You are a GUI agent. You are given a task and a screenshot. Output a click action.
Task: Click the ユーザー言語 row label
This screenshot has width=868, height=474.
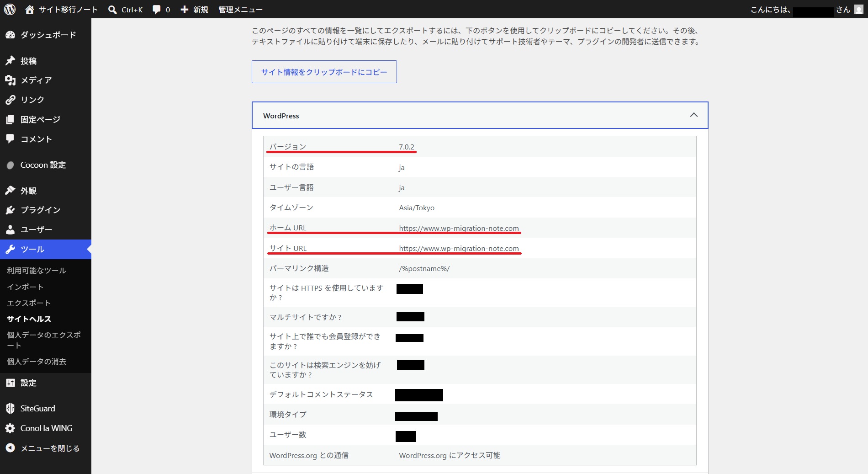(x=291, y=187)
